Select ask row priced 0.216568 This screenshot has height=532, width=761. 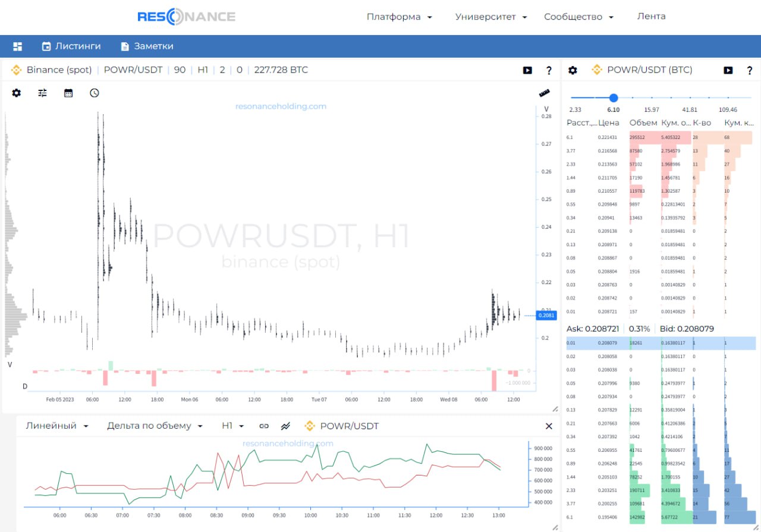point(661,151)
